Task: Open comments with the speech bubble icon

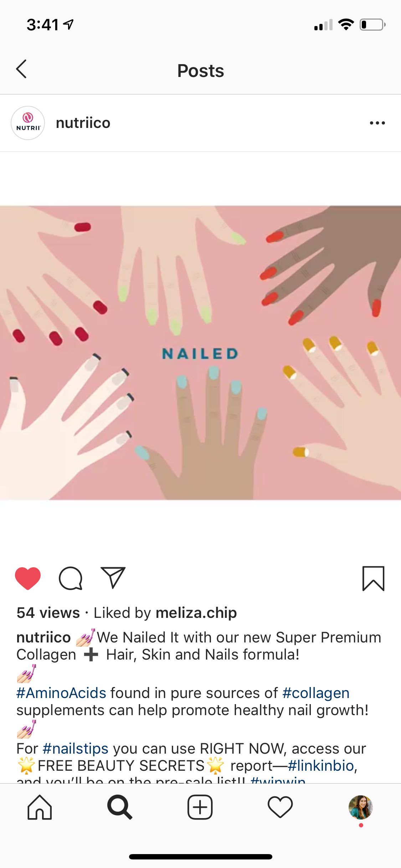Action: pyautogui.click(x=71, y=578)
